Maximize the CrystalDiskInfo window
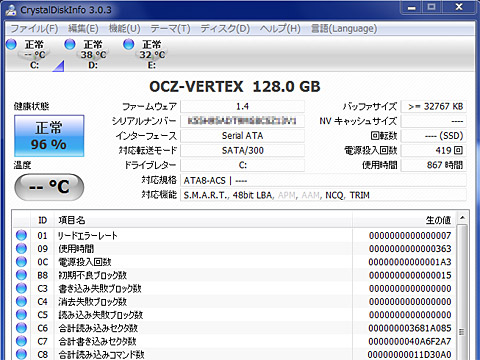This screenshot has width=480, height=360. click(x=431, y=7)
